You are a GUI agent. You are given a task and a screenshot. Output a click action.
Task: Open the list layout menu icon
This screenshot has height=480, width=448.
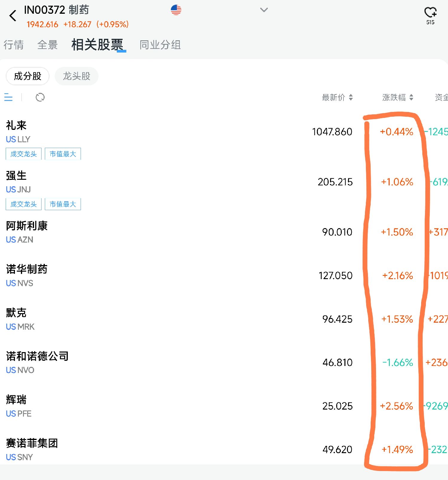point(8,97)
